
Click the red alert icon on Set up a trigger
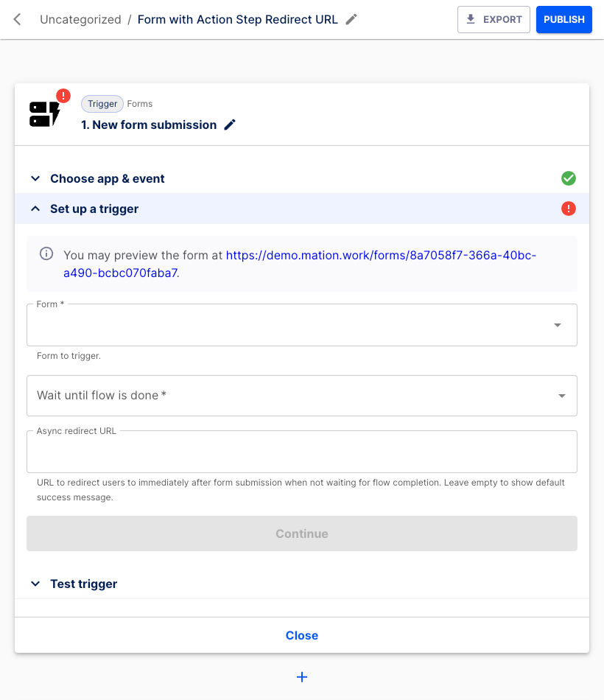tap(569, 209)
